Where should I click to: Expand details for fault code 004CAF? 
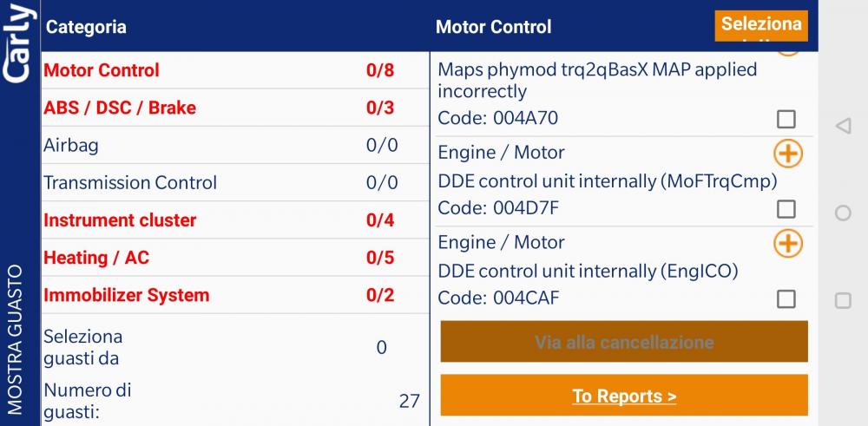click(x=788, y=244)
